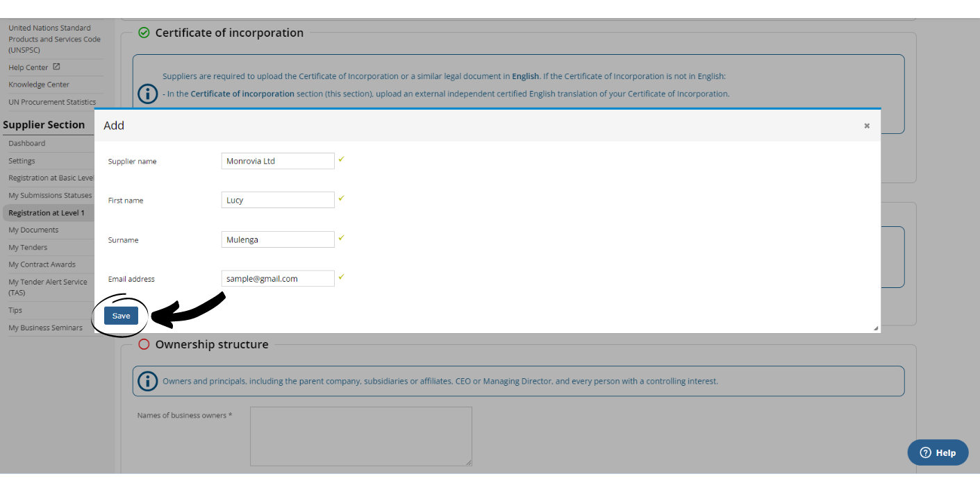This screenshot has width=980, height=492.
Task: Click the info icon in the Ownership structure notice
Action: click(x=147, y=381)
